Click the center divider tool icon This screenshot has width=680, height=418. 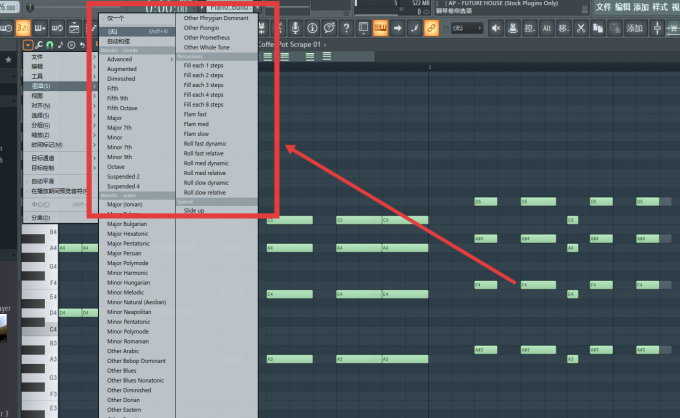657,28
